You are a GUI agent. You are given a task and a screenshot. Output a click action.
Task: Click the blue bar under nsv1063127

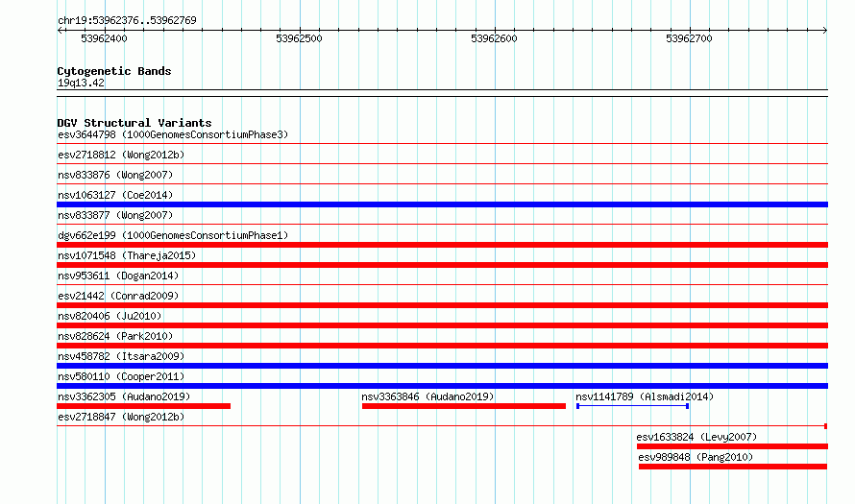pos(442,204)
